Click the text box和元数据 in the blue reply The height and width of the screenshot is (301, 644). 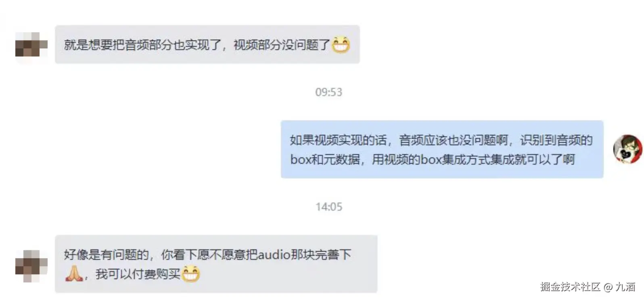[x=325, y=159]
